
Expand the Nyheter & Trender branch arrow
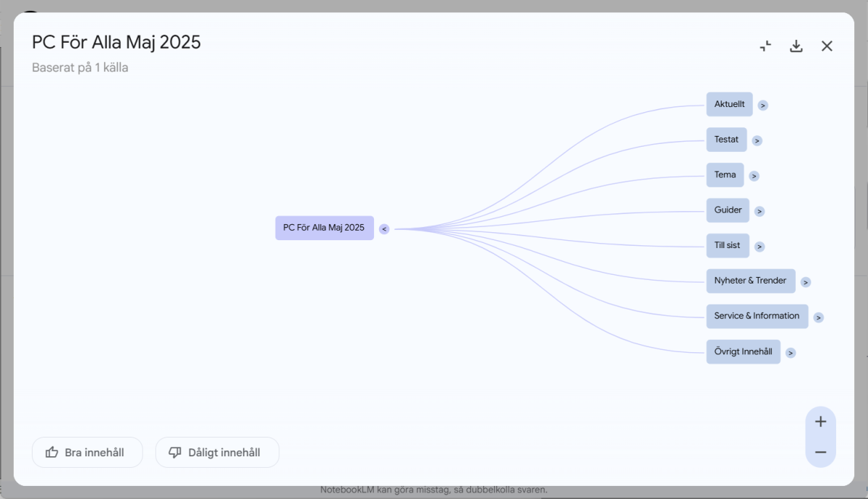[x=805, y=282]
